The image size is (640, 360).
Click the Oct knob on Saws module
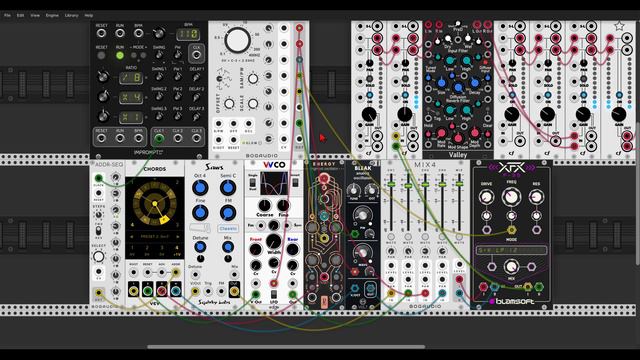point(200,188)
